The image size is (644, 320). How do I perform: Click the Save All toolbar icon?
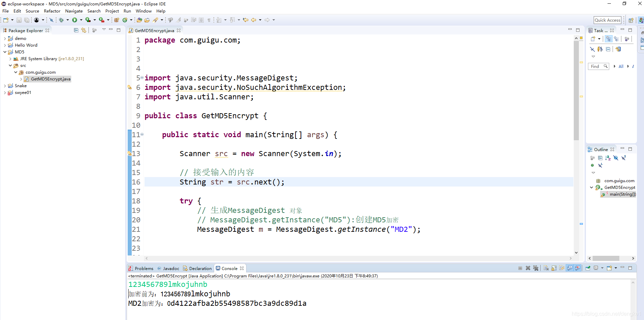click(27, 20)
